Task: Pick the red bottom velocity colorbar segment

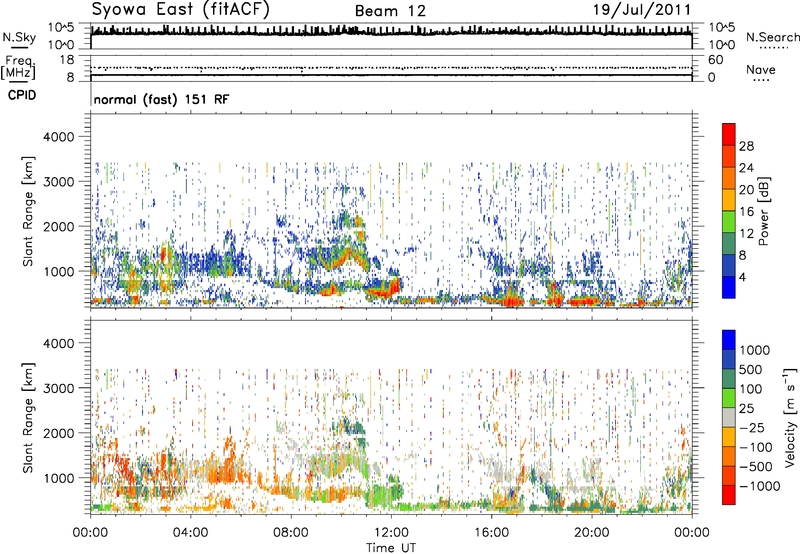Action: click(x=729, y=495)
